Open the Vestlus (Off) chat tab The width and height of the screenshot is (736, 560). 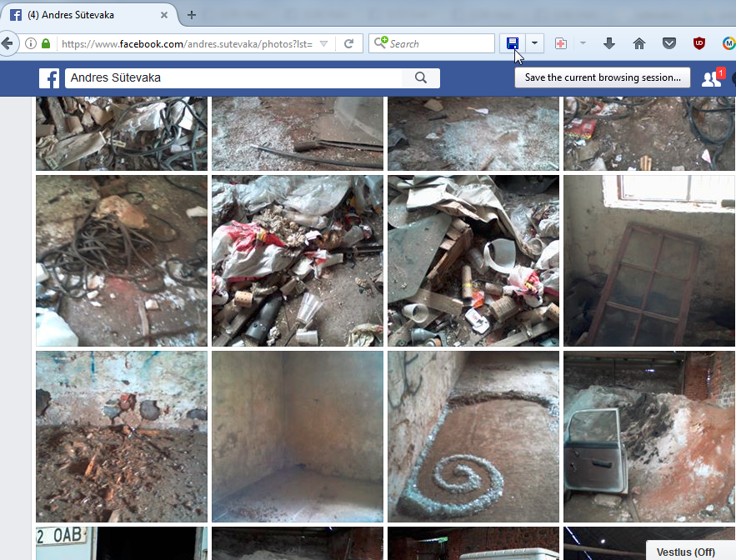point(691,552)
